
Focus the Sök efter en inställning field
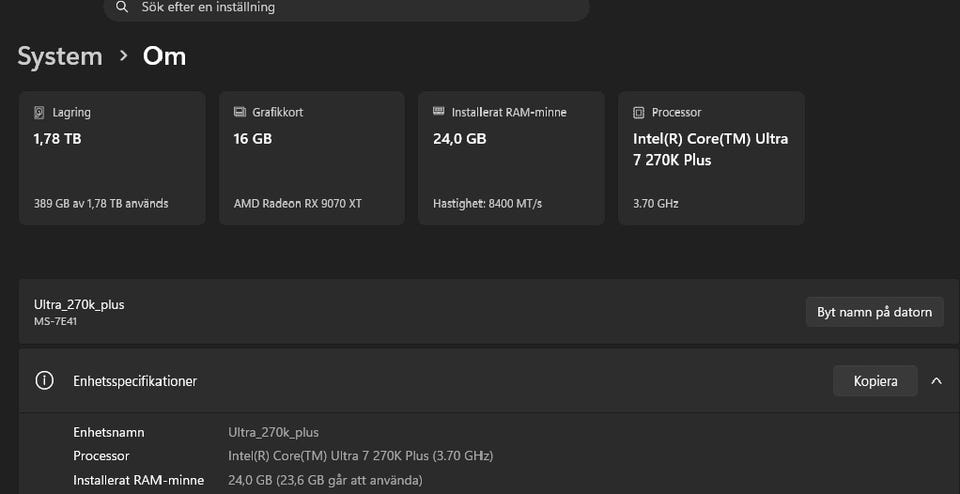click(x=347, y=8)
